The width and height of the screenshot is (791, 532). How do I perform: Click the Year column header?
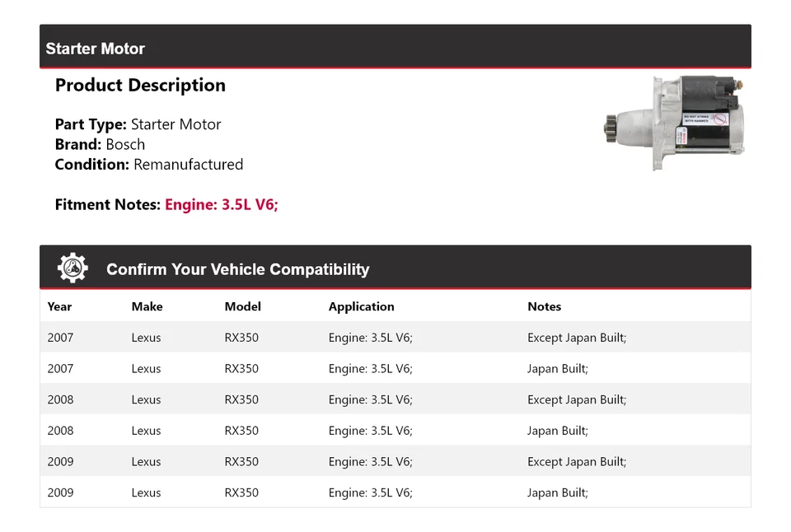(x=59, y=306)
